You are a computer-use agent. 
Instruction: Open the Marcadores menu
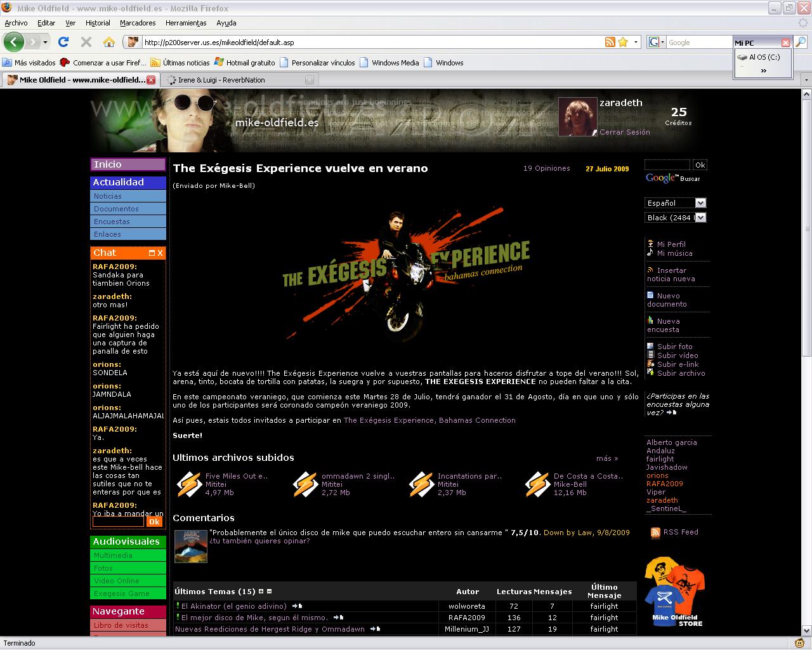pyautogui.click(x=138, y=23)
